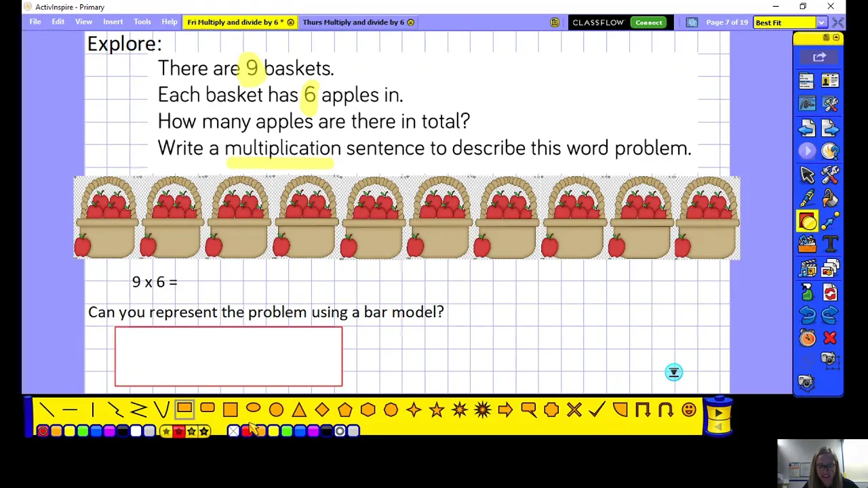Toggle the Shape tool in toolbox
868x488 pixels.
(806, 221)
